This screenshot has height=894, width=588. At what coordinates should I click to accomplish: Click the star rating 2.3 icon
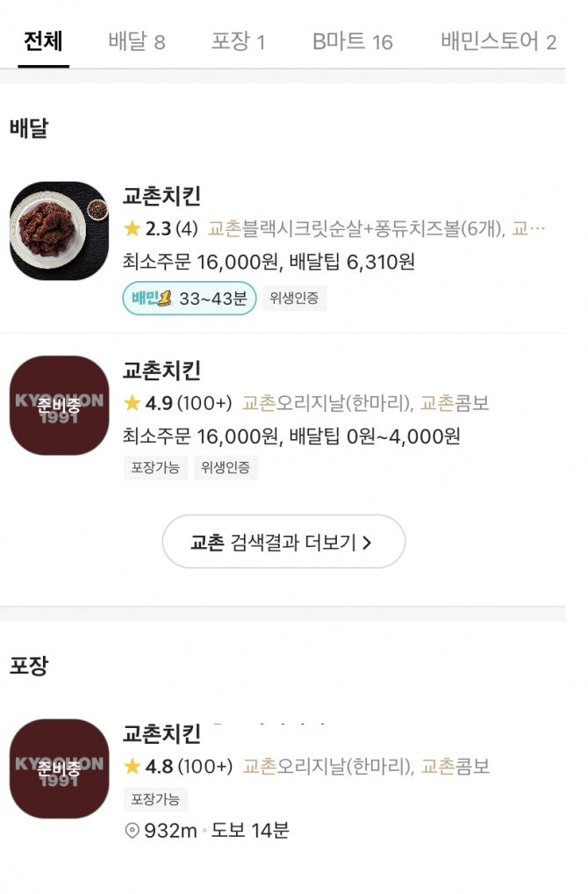tap(133, 229)
